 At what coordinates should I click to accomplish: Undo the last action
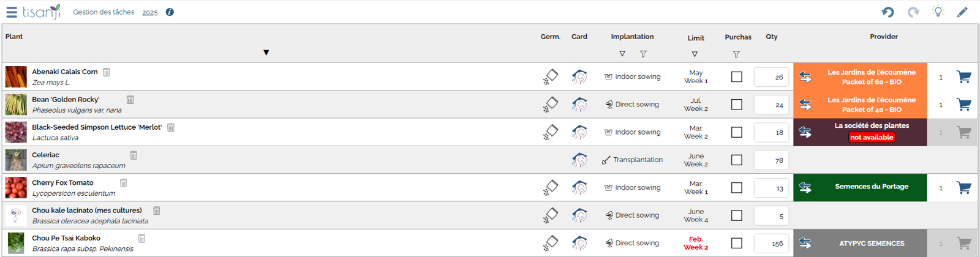888,12
